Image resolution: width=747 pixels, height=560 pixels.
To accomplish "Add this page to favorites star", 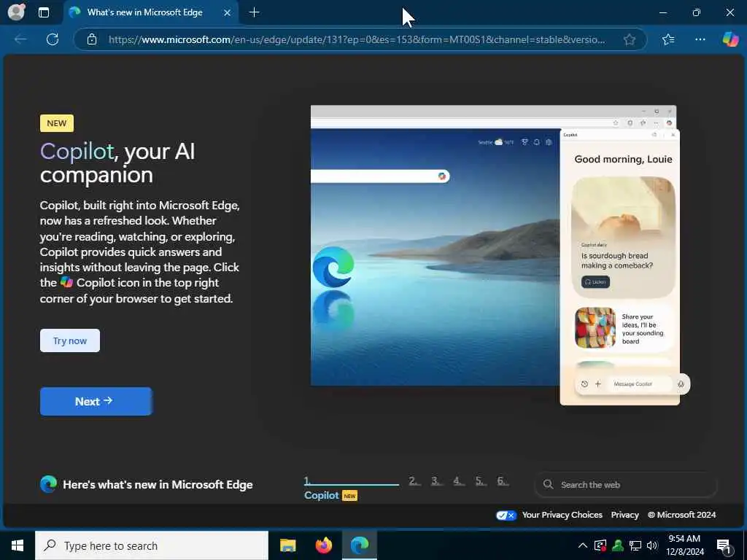I will click(x=630, y=39).
